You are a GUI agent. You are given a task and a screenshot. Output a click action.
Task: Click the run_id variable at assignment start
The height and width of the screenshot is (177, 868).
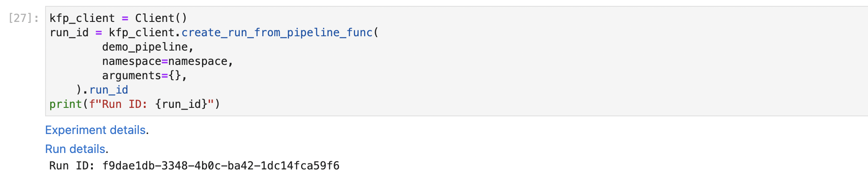pyautogui.click(x=69, y=32)
